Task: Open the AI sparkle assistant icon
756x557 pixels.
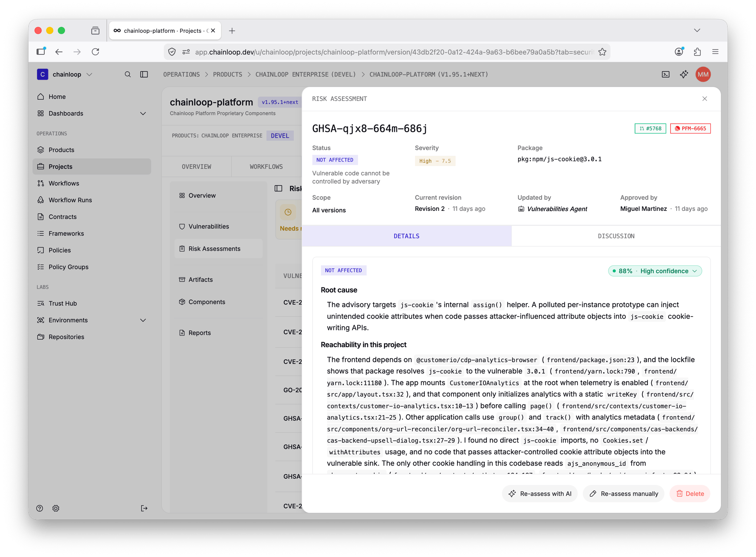Action: (684, 74)
